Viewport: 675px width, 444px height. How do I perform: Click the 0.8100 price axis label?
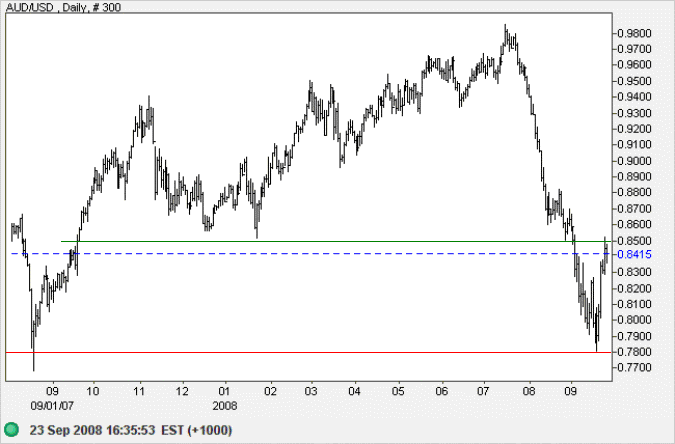[634, 304]
